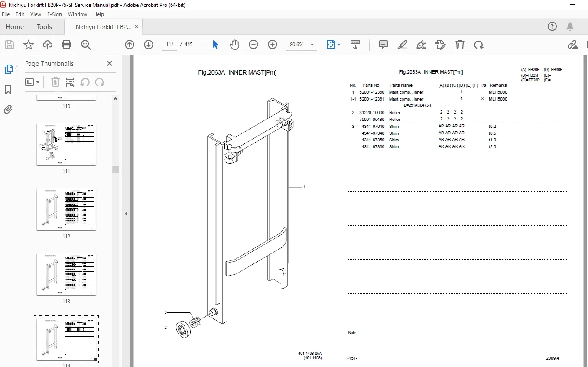Collapse the navigation pane with the arrow
Viewport: 588px width, 367px height.
126,214
